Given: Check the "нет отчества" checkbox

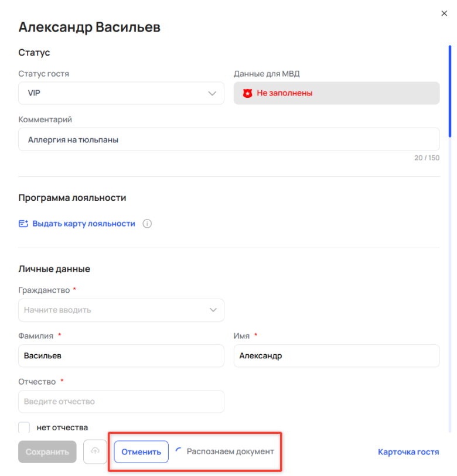Looking at the screenshot, I should point(24,427).
